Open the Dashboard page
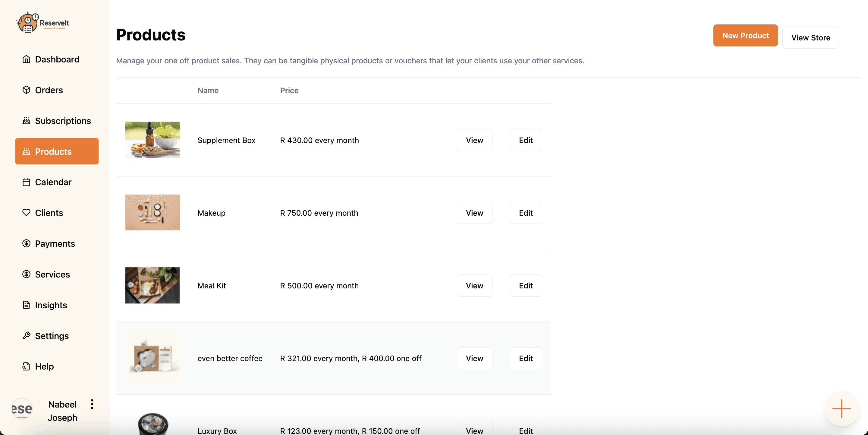This screenshot has width=868, height=435. coord(57,59)
